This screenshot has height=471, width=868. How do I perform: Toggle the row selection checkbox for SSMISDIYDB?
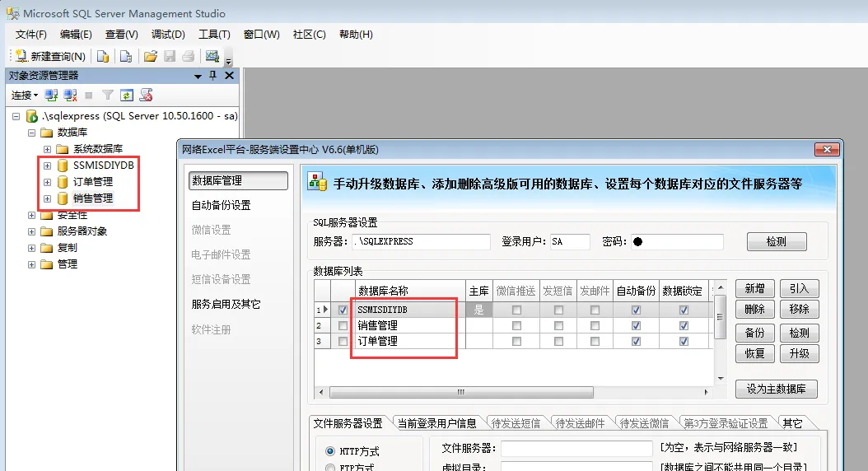point(343,310)
